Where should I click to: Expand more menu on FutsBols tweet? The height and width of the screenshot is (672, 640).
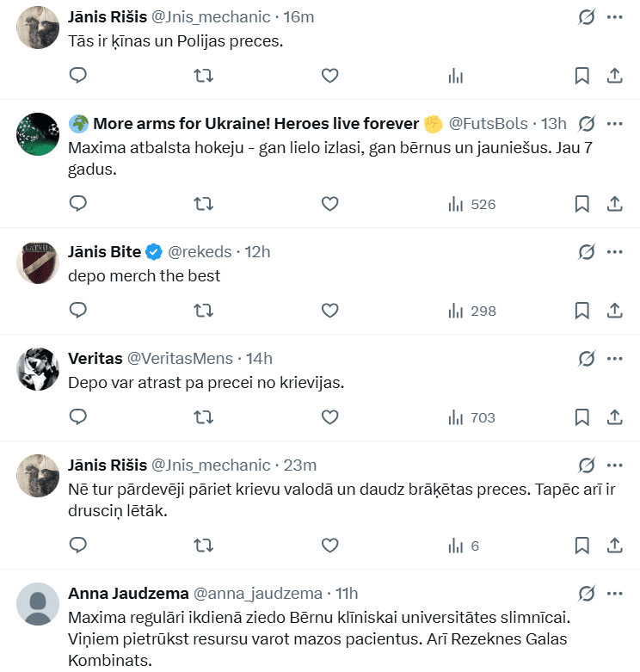(614, 124)
